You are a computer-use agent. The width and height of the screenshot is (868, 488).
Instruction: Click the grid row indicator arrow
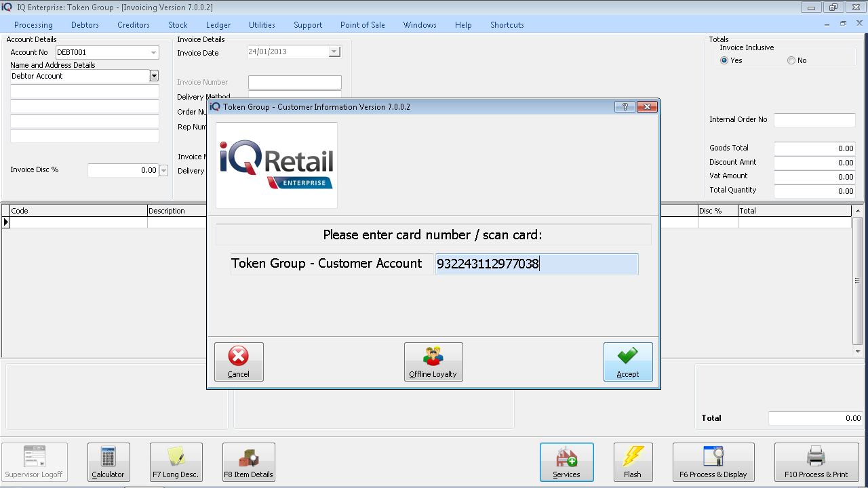point(6,222)
